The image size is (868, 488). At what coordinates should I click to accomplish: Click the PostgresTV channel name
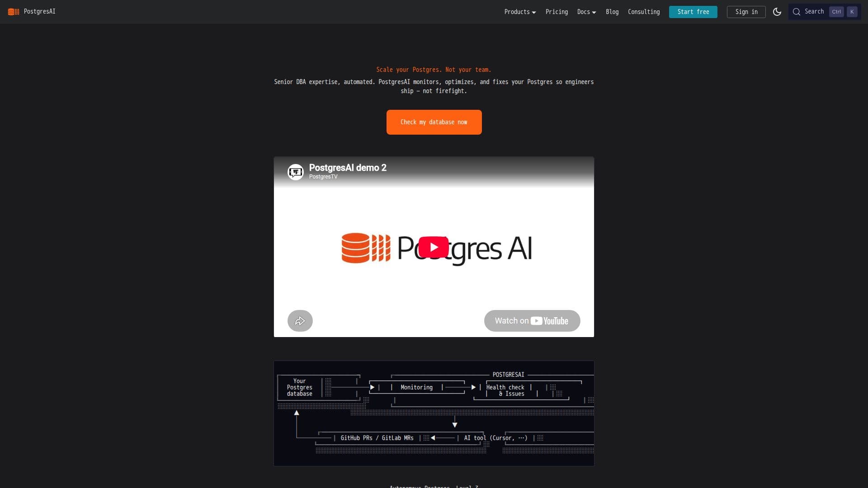click(x=323, y=177)
